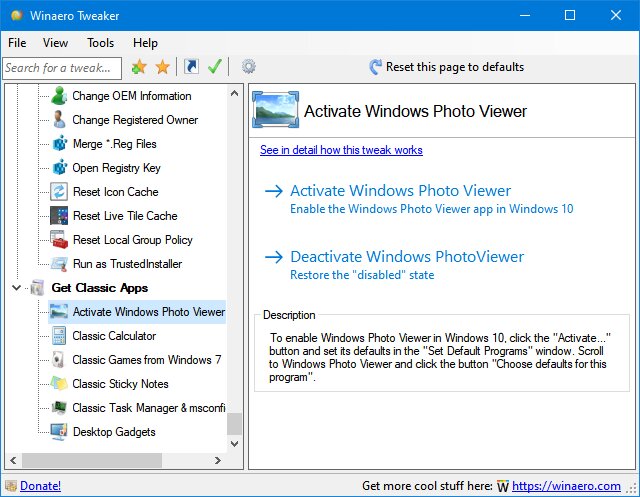Select Change OEM Information tree item

point(132,96)
